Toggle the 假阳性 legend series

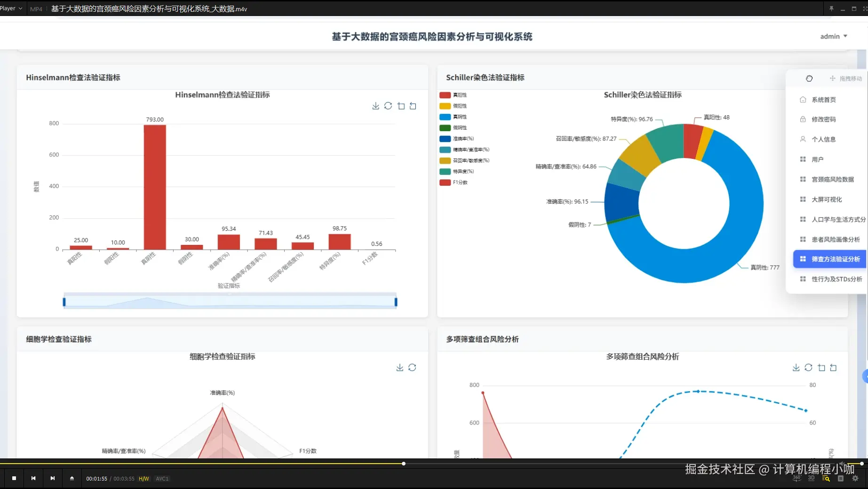coord(453,106)
